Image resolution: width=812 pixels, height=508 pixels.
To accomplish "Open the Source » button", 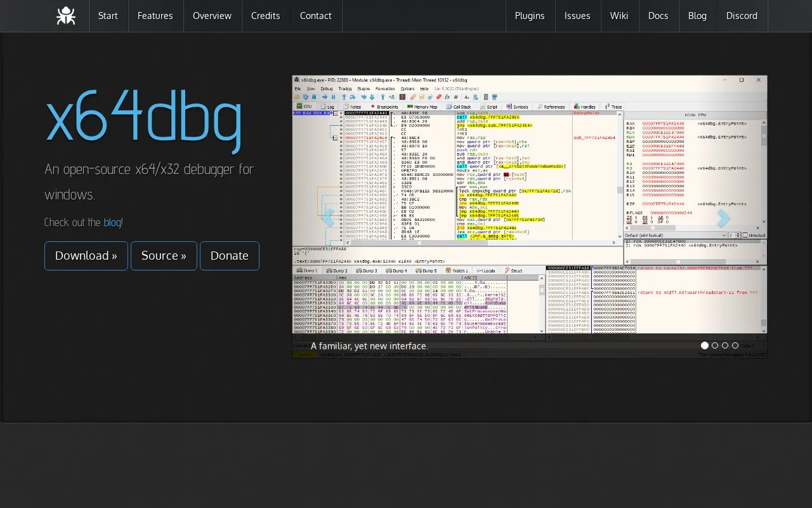I will point(164,256).
